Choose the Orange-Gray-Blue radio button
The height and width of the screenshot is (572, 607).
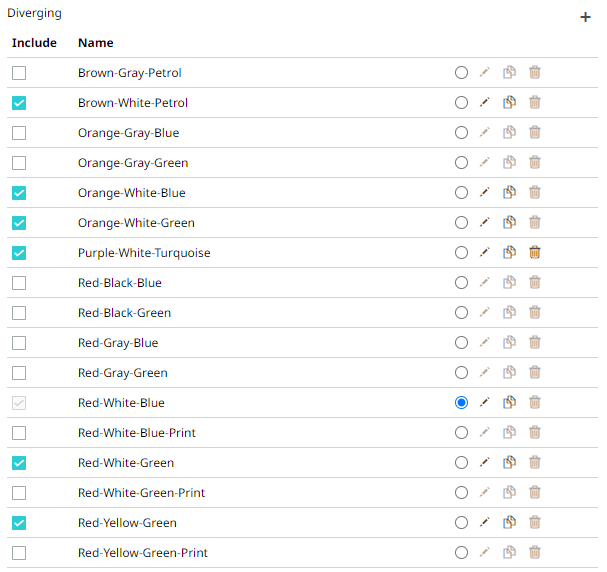(x=461, y=133)
